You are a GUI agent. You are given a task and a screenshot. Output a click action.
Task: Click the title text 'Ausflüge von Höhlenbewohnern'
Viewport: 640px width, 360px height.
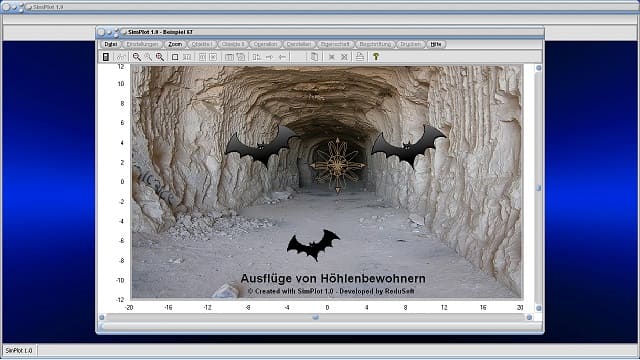(x=333, y=278)
